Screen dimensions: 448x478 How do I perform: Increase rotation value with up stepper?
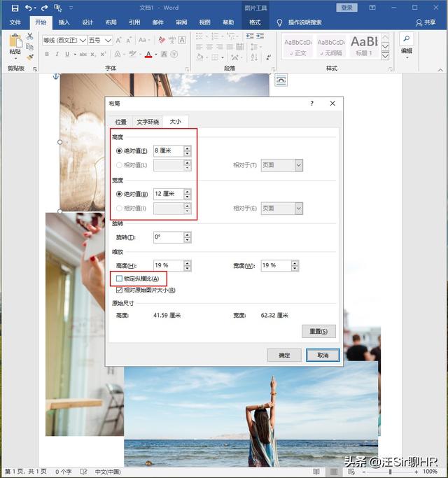[x=188, y=234]
